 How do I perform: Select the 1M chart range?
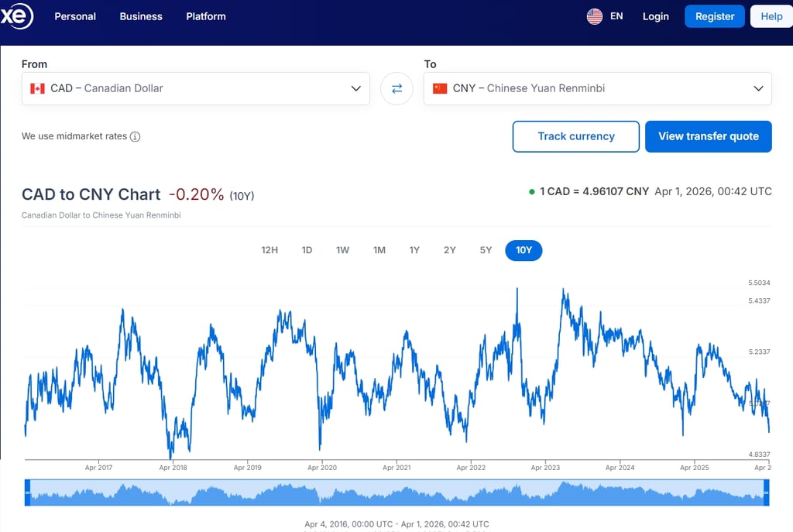tap(379, 250)
